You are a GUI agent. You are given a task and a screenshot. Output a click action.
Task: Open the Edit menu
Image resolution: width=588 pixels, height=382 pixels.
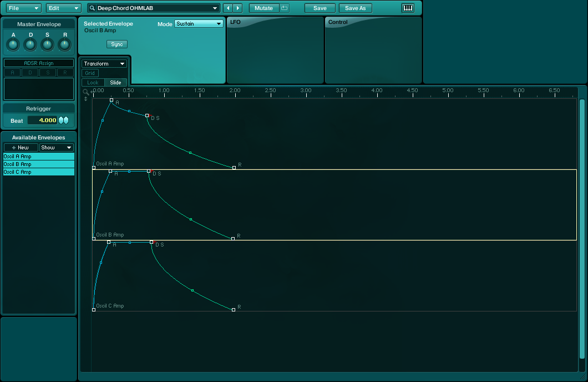click(x=63, y=8)
